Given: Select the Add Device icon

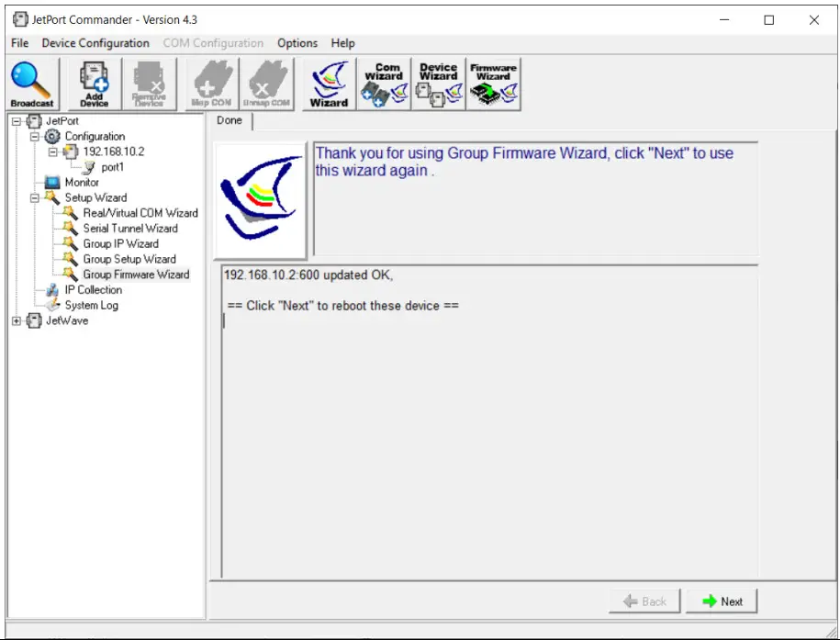Looking at the screenshot, I should tap(93, 83).
